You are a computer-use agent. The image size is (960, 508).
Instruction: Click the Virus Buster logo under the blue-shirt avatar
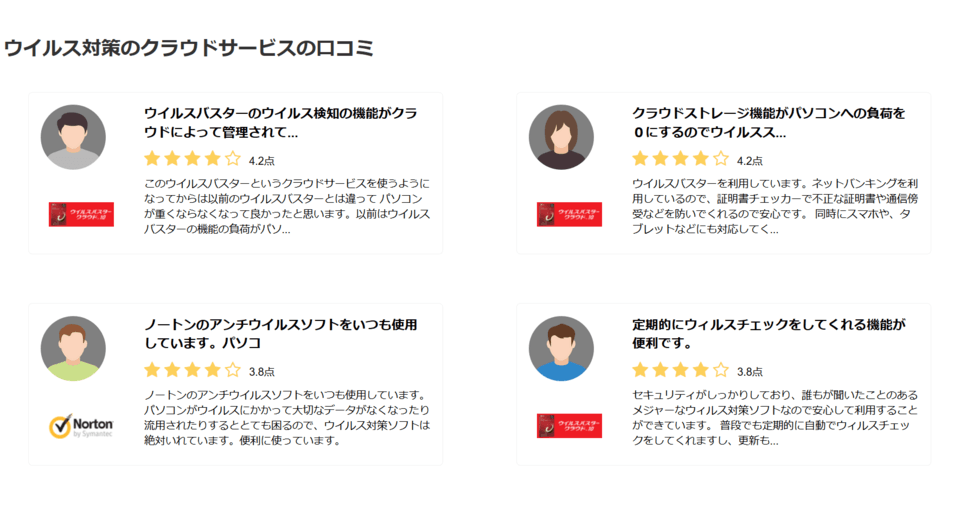(x=569, y=426)
